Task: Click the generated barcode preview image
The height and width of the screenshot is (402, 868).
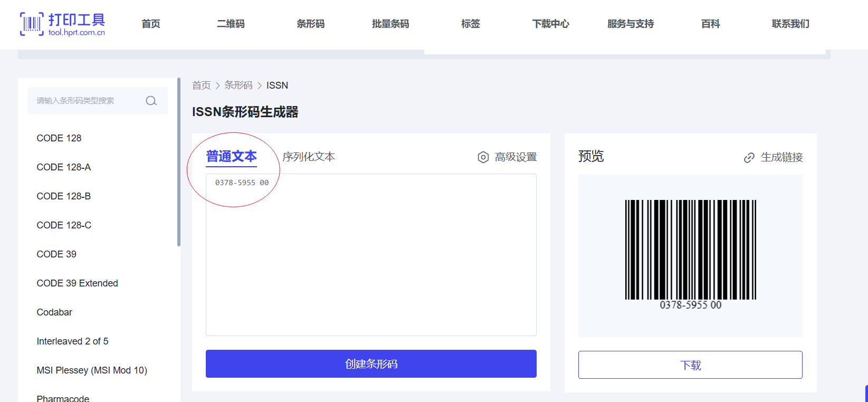Action: [x=690, y=255]
